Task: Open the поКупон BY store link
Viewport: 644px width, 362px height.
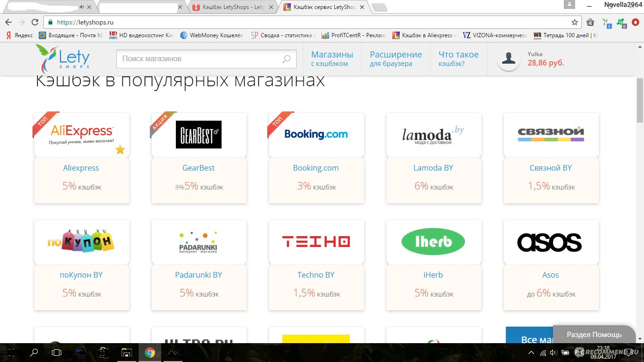Action: click(x=81, y=275)
